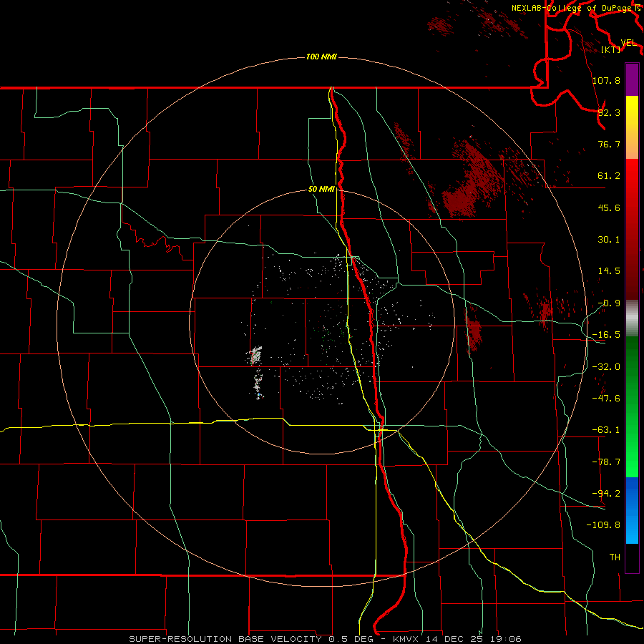Pick the purple segment of the velocity color bar
The height and width of the screenshot is (644, 644).
(x=632, y=79)
